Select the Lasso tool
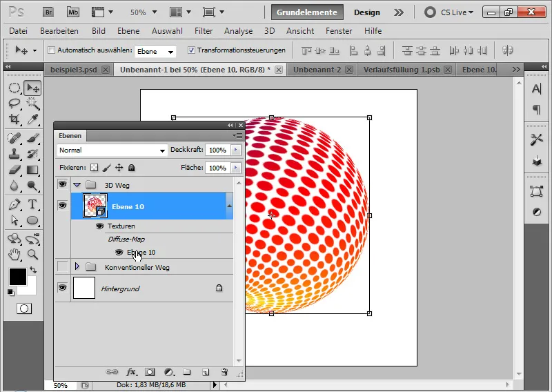This screenshot has width=552, height=392. click(14, 104)
